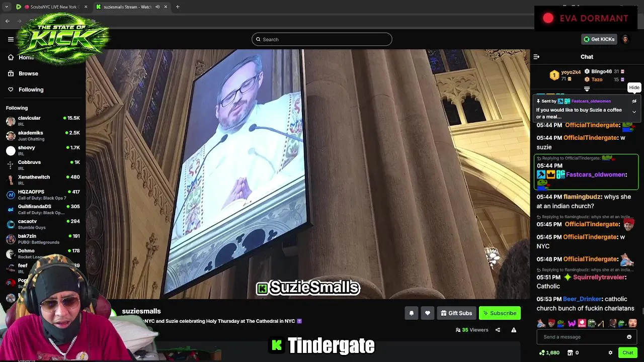The image size is (644, 362).
Task: Click the green Chat send button
Action: pyautogui.click(x=627, y=352)
